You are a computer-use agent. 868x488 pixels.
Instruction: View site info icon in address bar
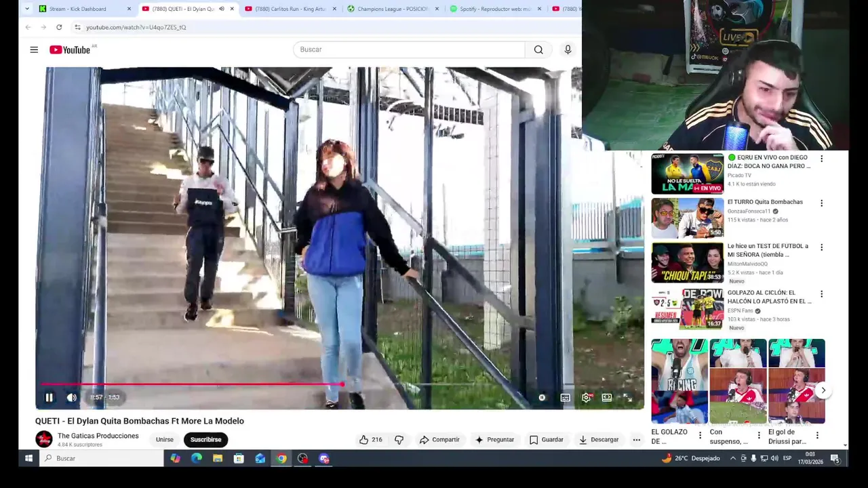[x=77, y=27]
